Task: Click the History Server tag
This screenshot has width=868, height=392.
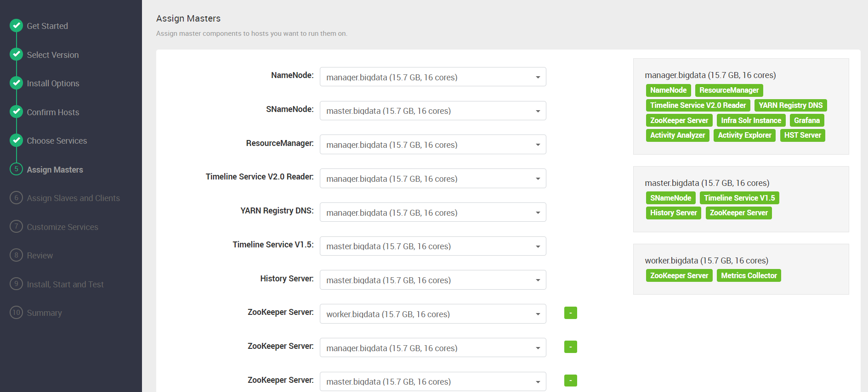Action: [674, 213]
